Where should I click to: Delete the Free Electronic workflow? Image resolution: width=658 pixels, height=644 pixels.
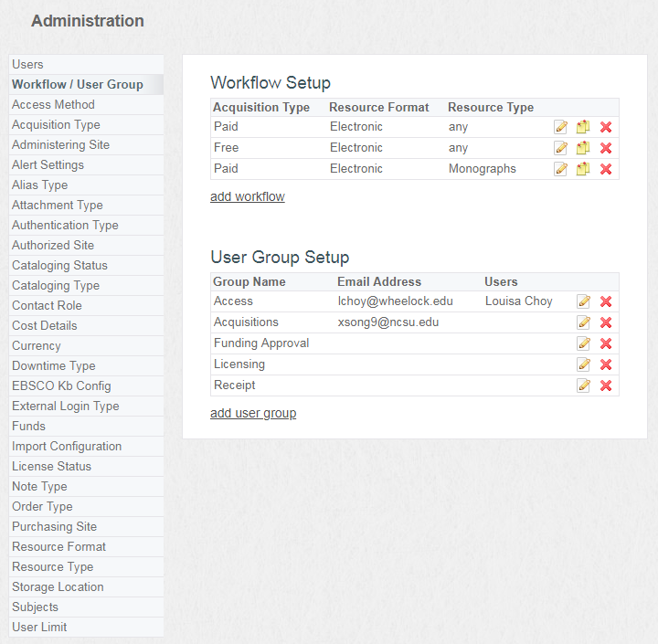pos(606,148)
